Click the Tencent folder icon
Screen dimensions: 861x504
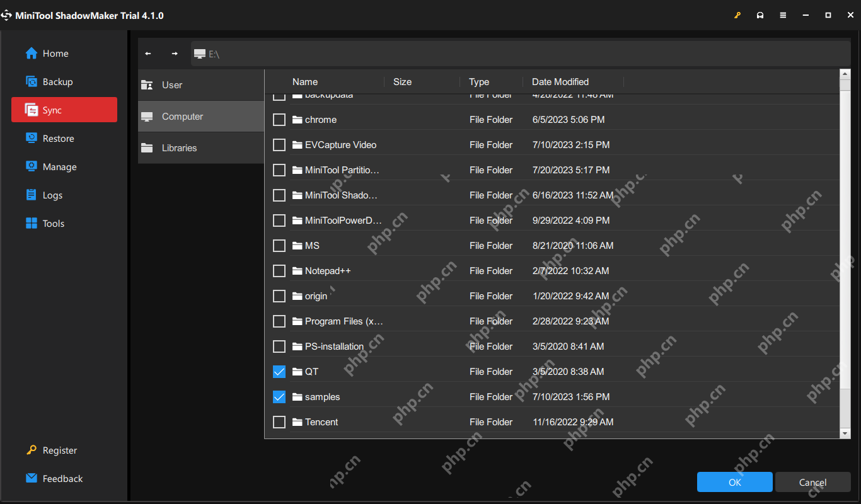(x=298, y=422)
